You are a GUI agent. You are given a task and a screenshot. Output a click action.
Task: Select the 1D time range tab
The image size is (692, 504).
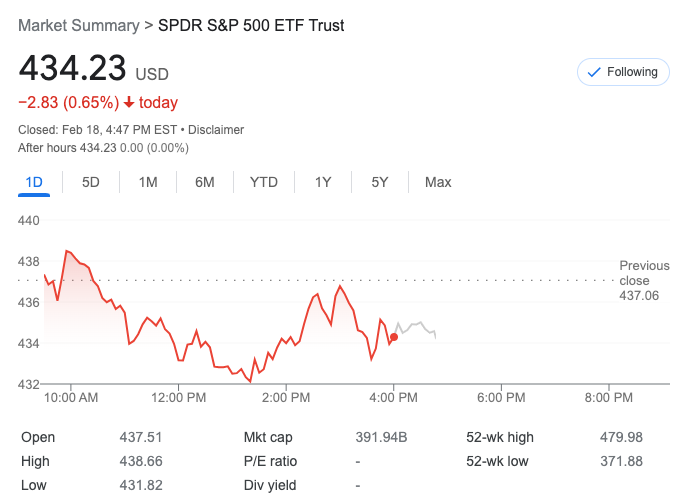coord(34,182)
